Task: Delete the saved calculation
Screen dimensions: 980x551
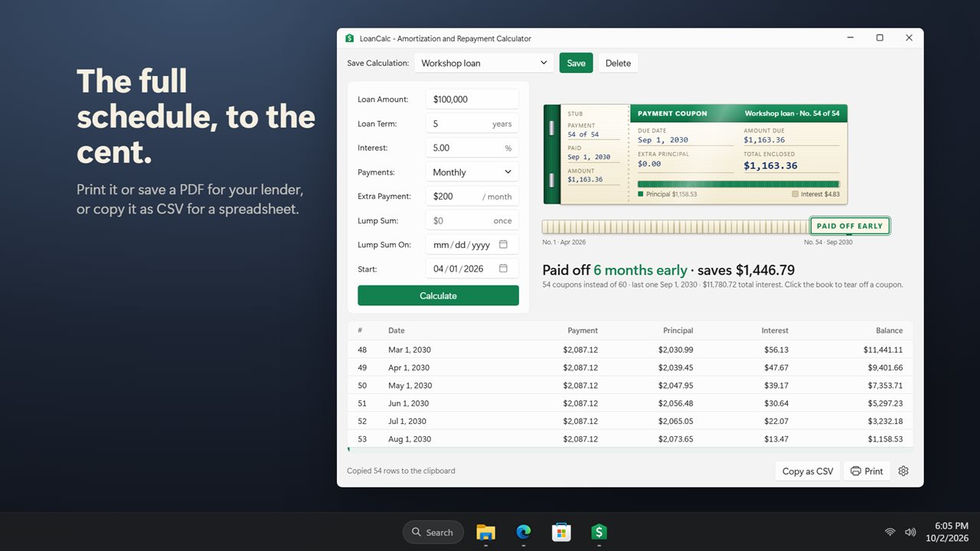Action: pyautogui.click(x=618, y=63)
